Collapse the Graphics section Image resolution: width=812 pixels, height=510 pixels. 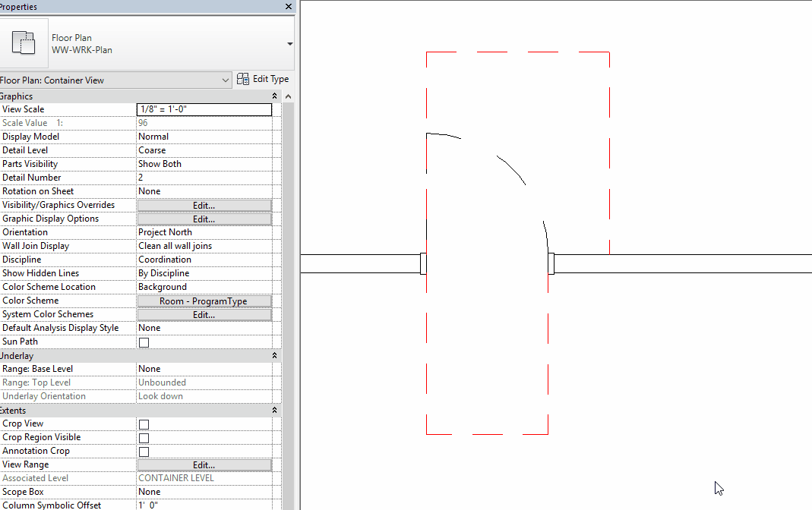click(274, 96)
